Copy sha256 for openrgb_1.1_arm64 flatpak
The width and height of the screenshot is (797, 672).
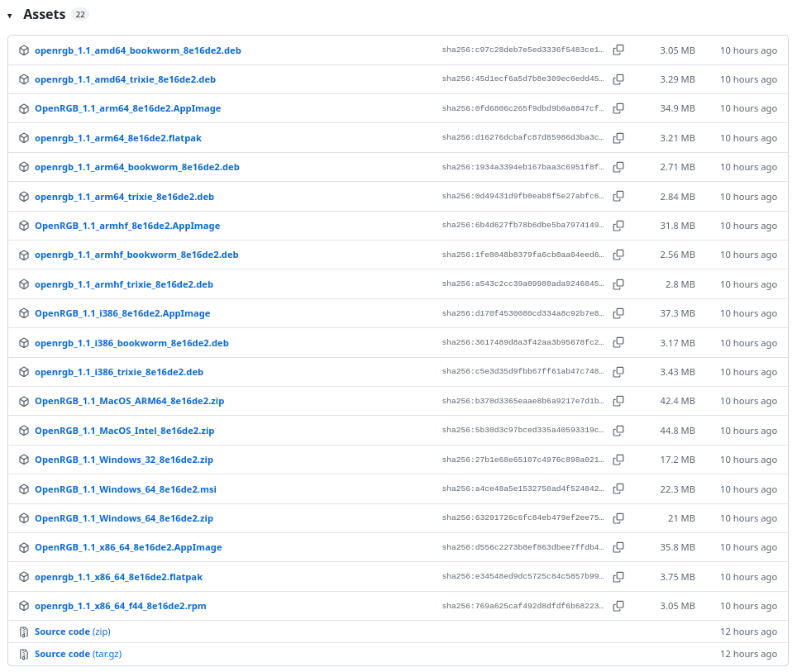tap(618, 138)
